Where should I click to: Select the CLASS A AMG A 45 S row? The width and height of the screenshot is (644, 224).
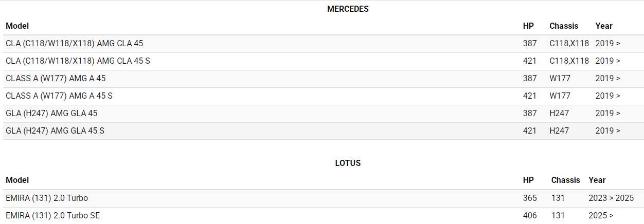coord(59,96)
